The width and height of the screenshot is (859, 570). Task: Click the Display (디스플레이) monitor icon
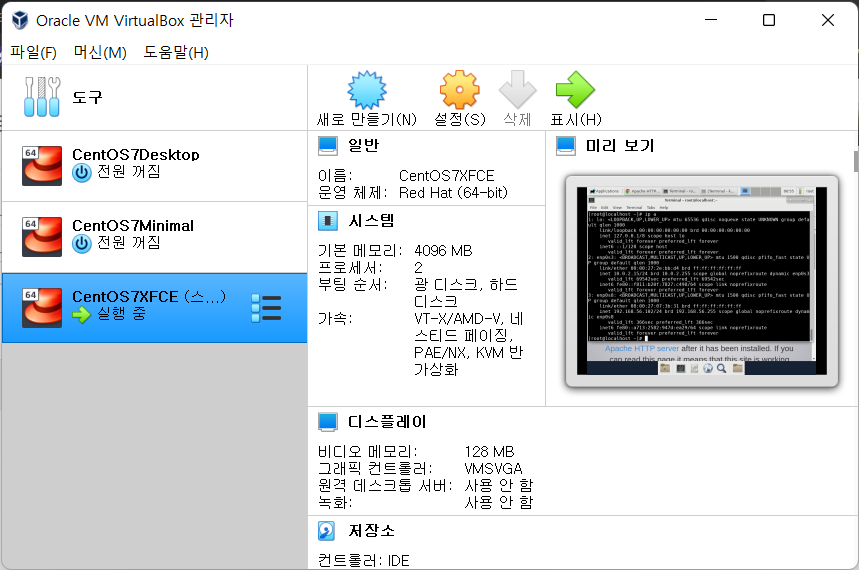tap(328, 422)
